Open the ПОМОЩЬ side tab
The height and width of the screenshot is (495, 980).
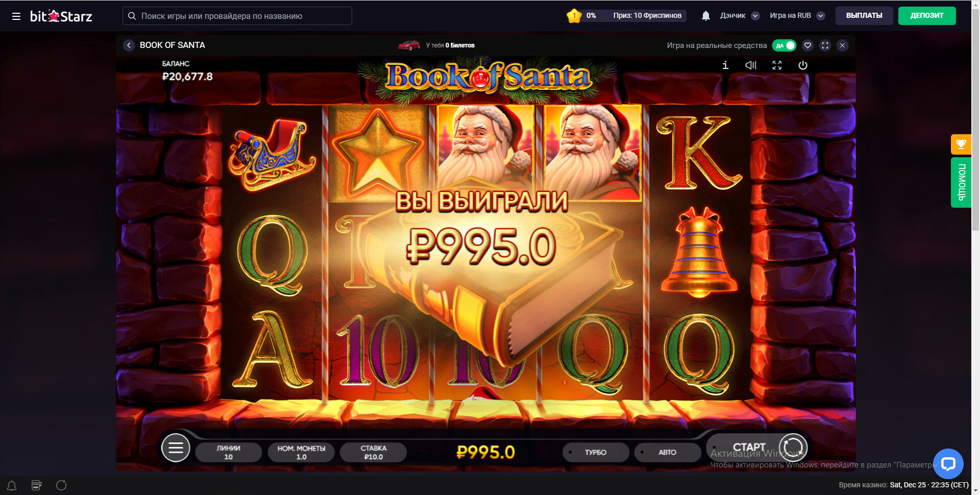tap(961, 182)
